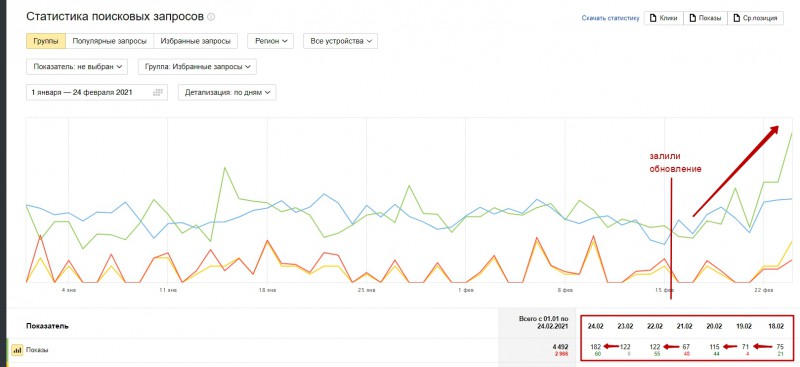Screen dimensions: 800x367
Task: Click the Показатель column header
Action: click(47, 326)
